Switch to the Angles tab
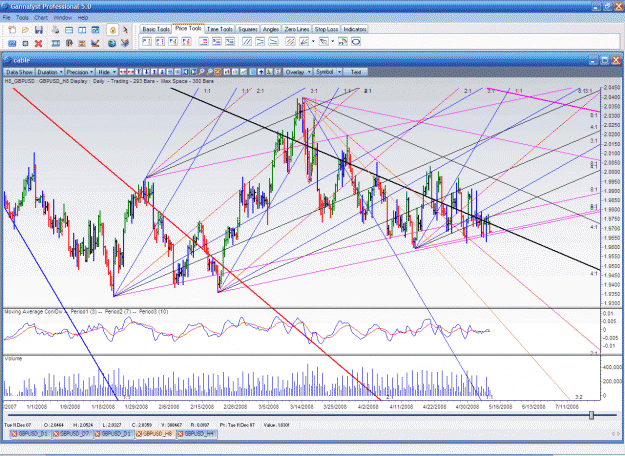 (x=271, y=29)
